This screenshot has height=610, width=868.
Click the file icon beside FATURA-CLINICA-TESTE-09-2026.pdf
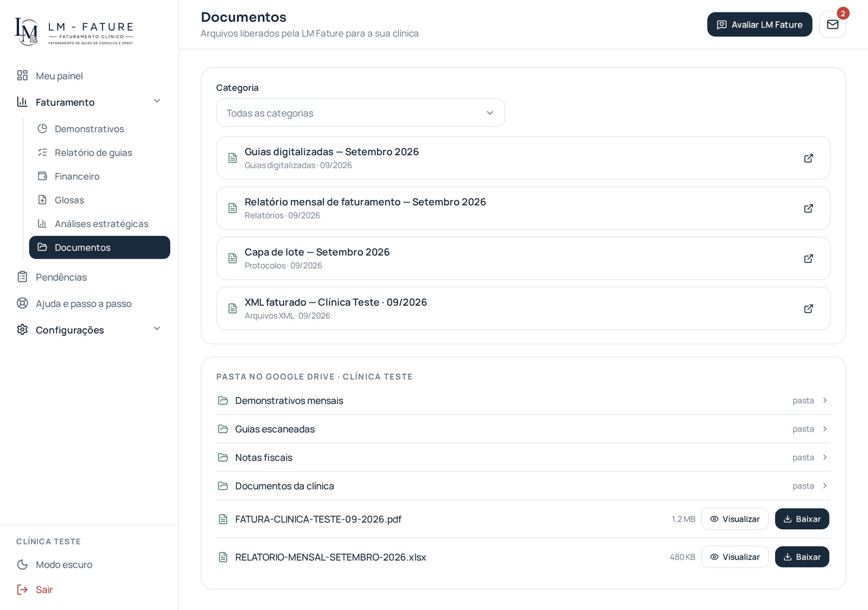point(223,519)
